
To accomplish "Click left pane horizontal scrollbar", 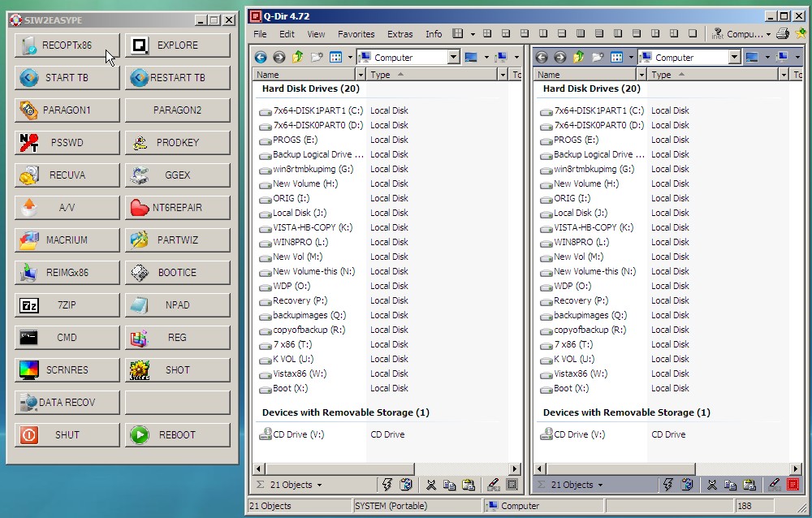I will click(339, 468).
